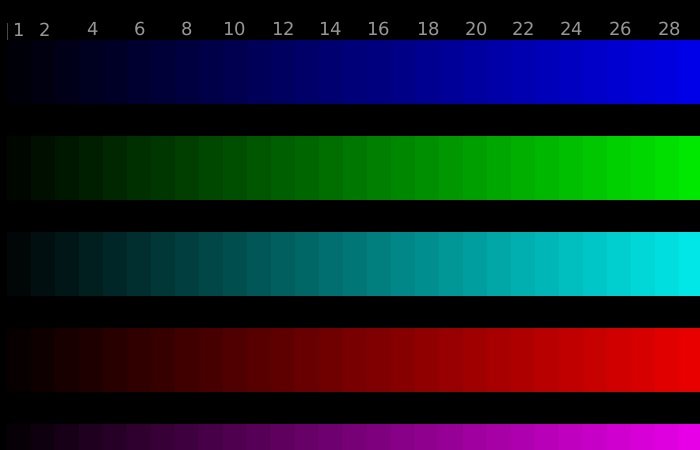Pick the number 18 scale label
Screen dimensions: 700x450
point(428,29)
